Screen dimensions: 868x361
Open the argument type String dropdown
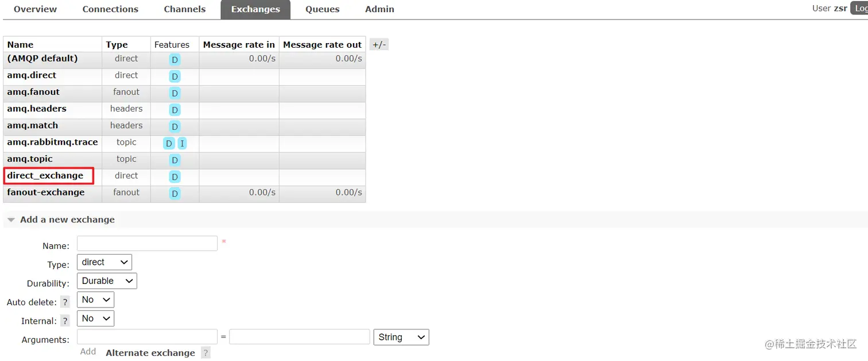click(401, 337)
